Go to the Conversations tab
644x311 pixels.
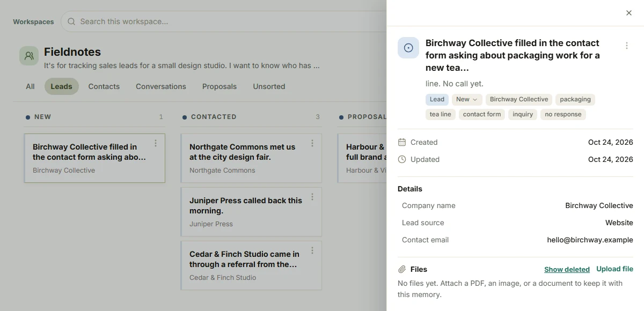(161, 86)
